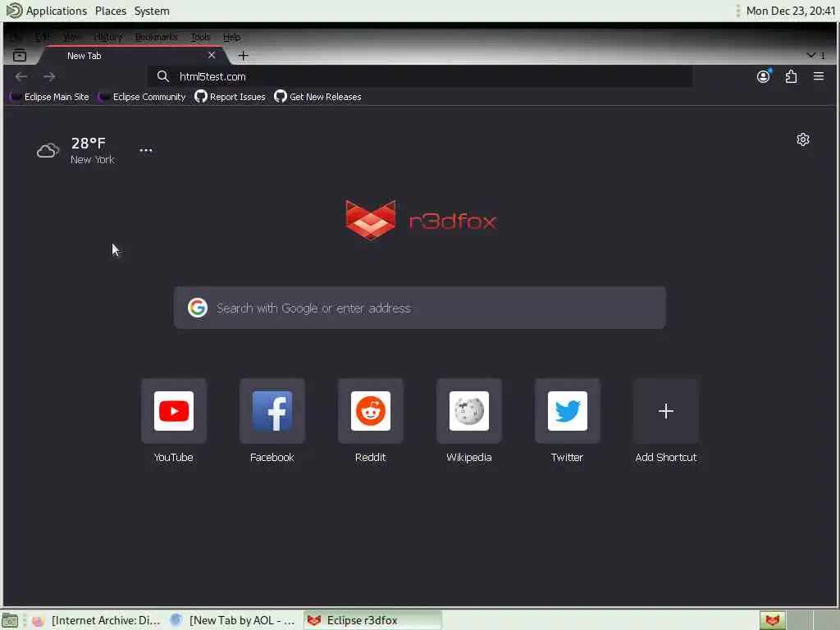840x630 pixels.
Task: Open Report Issues bookmark
Action: click(230, 97)
